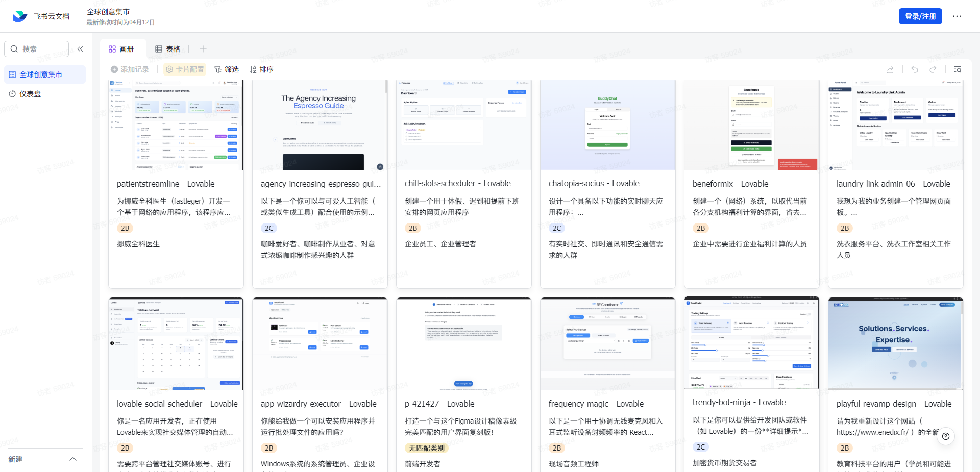The height and width of the screenshot is (472, 980).
Task: Open the ... more options menu at top right
Action: pos(957,16)
